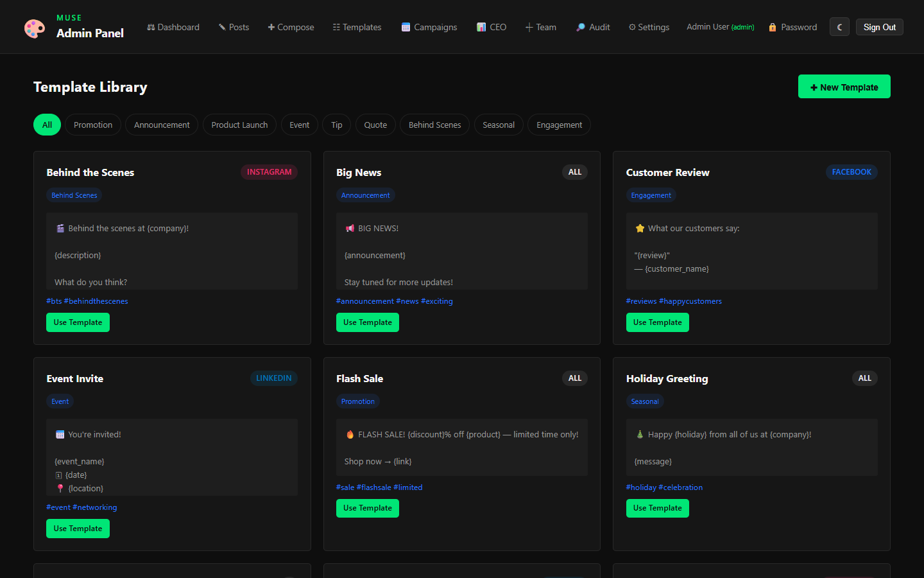Image resolution: width=924 pixels, height=578 pixels.
Task: Open CEO via its chart icon
Action: point(481,27)
